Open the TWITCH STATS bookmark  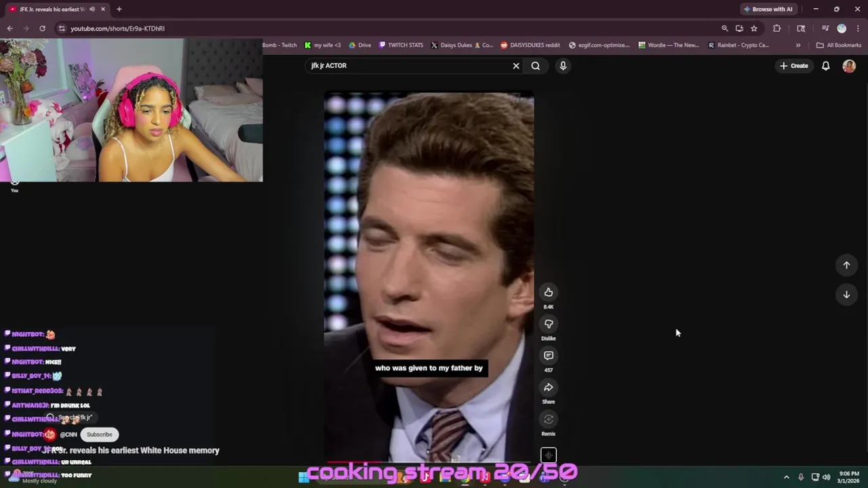(x=401, y=45)
